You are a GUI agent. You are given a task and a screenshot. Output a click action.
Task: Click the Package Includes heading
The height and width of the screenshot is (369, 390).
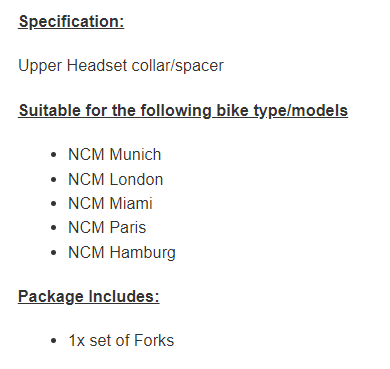click(89, 296)
